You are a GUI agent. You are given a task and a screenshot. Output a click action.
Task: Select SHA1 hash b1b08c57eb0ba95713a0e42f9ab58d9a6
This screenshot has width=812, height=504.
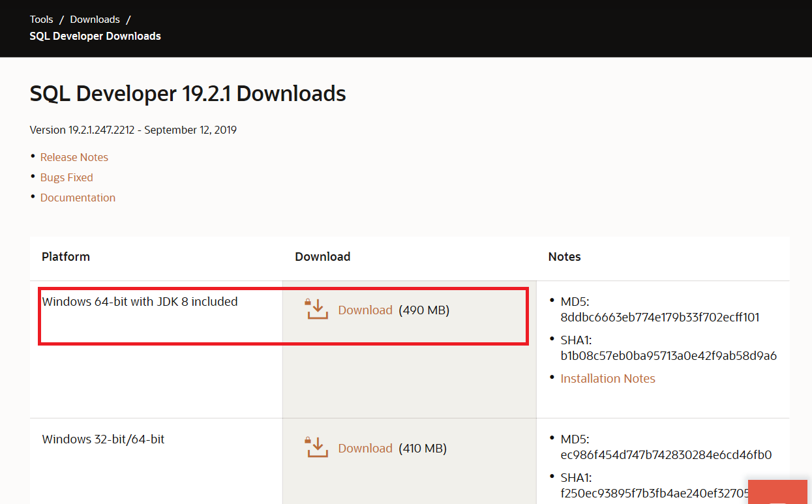pyautogui.click(x=669, y=357)
